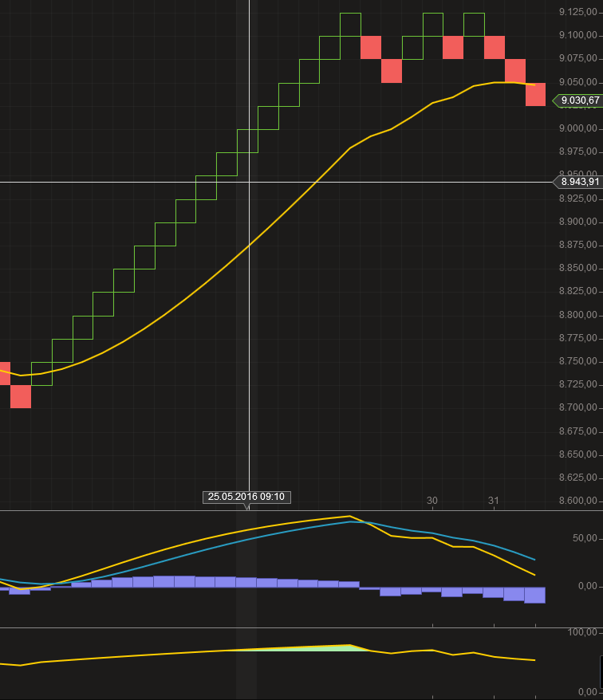Click the 9.125,00 price axis label
Viewport: 603px width, 700px height.
(579, 12)
